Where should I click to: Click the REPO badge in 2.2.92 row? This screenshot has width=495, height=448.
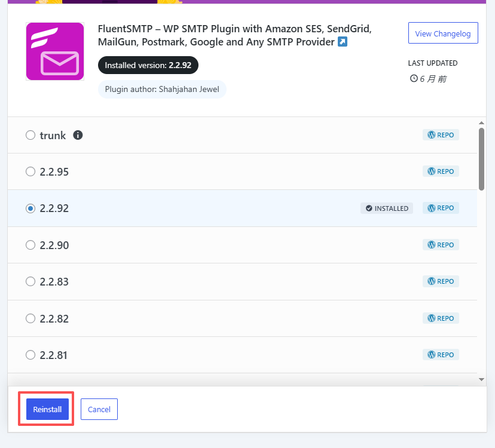point(441,208)
